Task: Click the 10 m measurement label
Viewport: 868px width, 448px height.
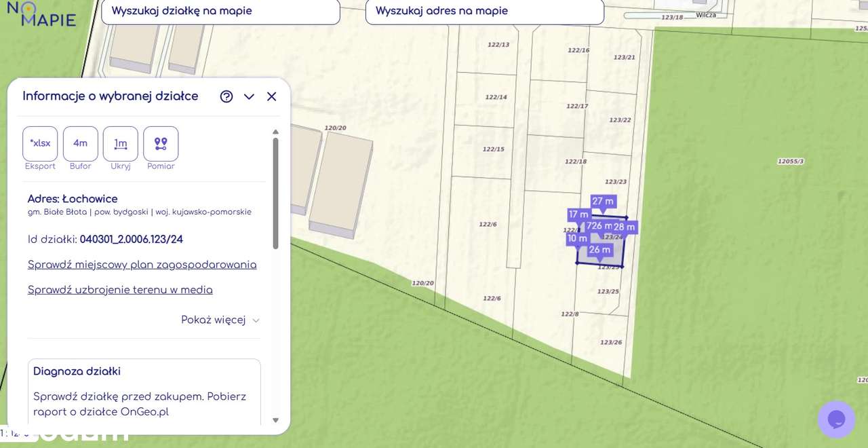Action: point(577,238)
